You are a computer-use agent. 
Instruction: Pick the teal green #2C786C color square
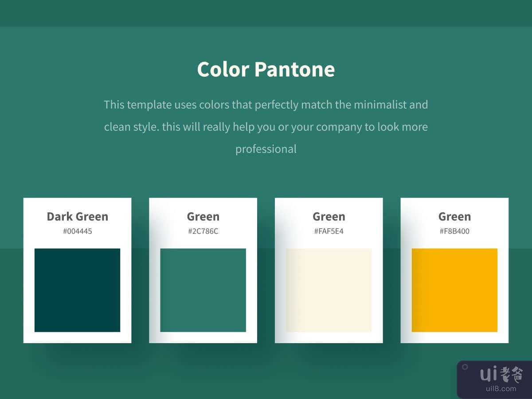pyautogui.click(x=203, y=290)
